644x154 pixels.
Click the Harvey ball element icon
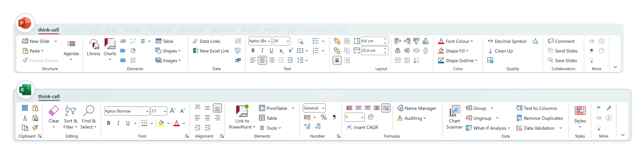pos(133,51)
